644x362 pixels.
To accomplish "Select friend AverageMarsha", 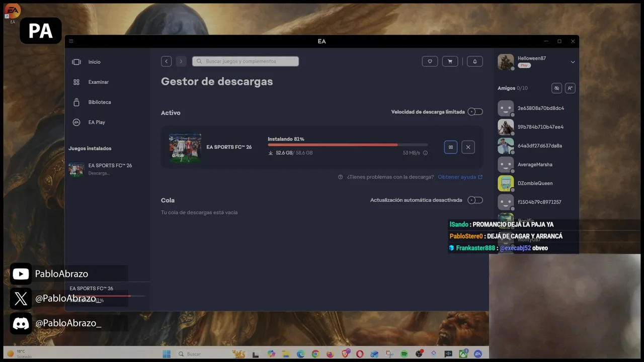I will tap(536, 164).
